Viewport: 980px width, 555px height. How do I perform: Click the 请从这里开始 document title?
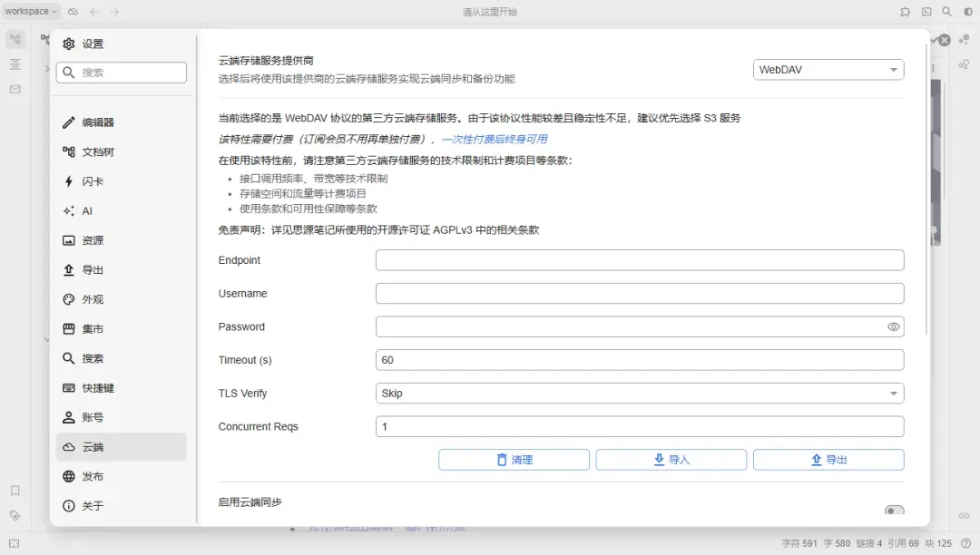click(x=489, y=12)
